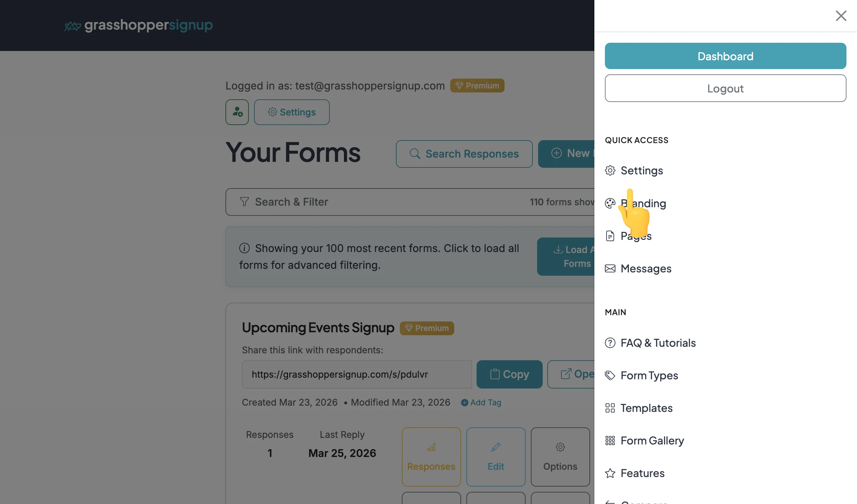Copy the form share link
This screenshot has height=504, width=857.
point(509,374)
